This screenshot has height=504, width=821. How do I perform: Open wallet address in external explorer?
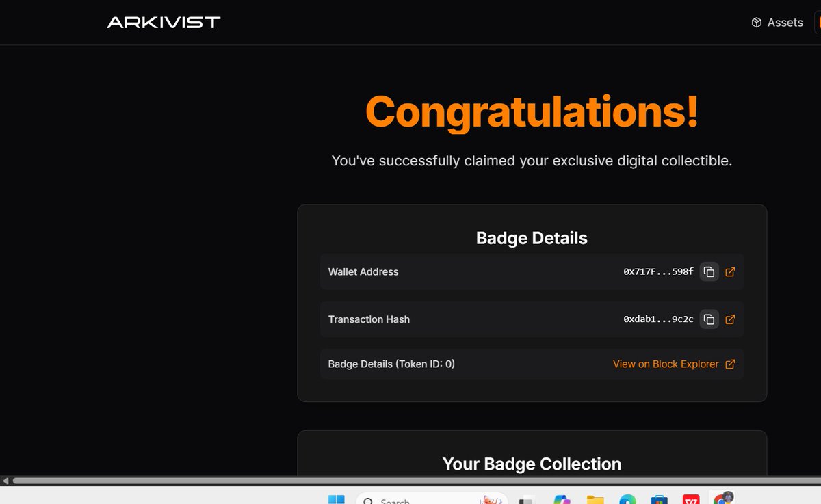pyautogui.click(x=730, y=271)
